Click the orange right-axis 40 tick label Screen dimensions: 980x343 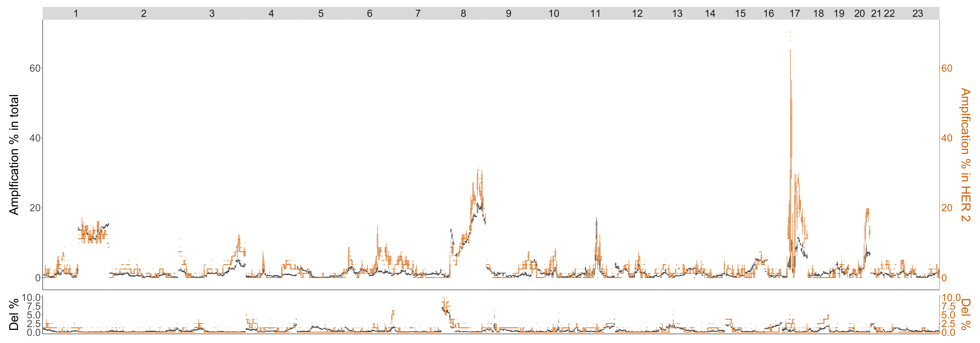tap(946, 138)
